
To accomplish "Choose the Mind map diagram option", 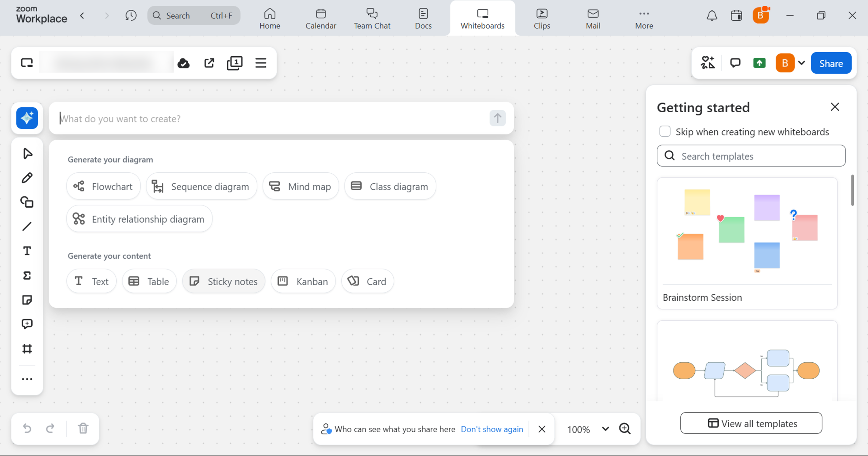I will pos(301,186).
